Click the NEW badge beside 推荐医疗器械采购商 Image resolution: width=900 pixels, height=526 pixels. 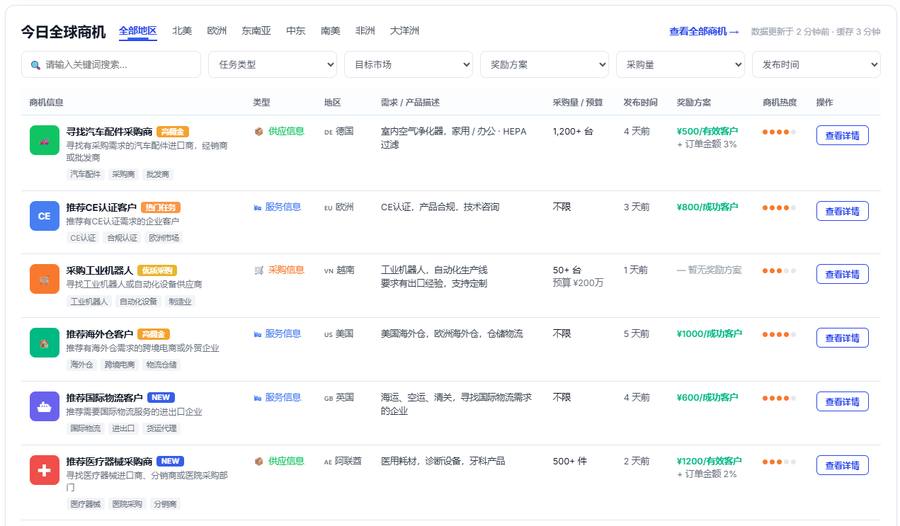tap(170, 461)
